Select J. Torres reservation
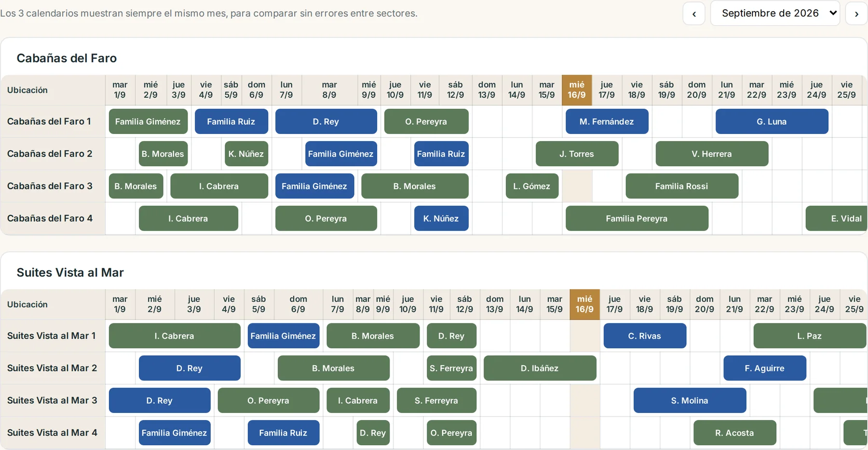868x450 pixels. tap(577, 154)
